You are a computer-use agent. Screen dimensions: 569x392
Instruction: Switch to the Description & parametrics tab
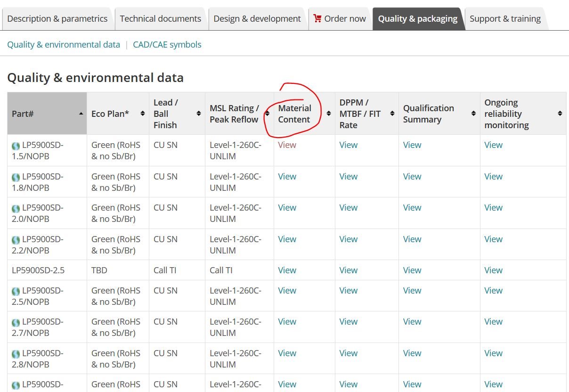(x=57, y=19)
